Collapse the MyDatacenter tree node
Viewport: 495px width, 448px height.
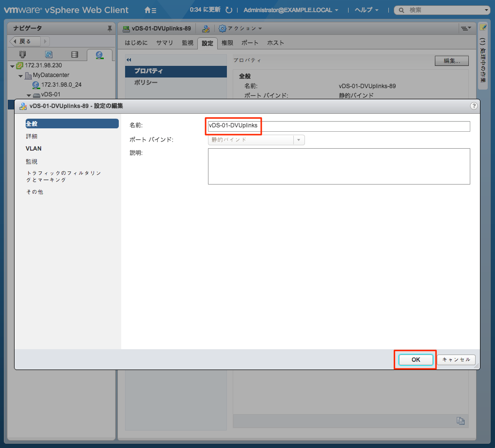[x=20, y=76]
